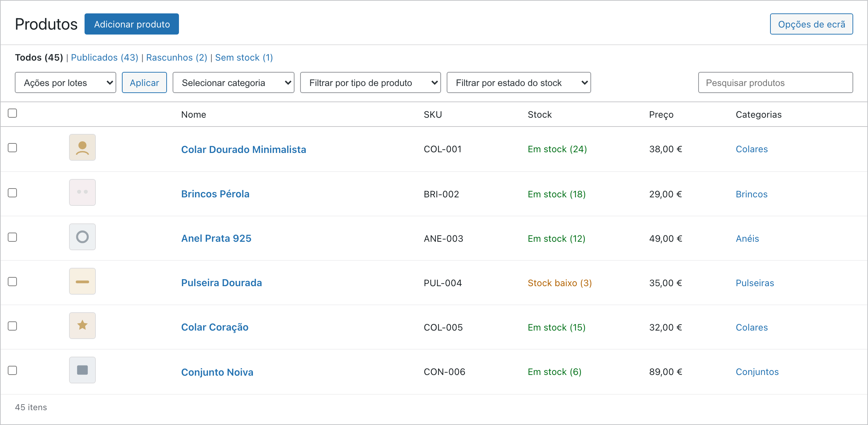Select the Colar Dourado Minimalista checkbox
The width and height of the screenshot is (868, 425).
click(x=12, y=148)
